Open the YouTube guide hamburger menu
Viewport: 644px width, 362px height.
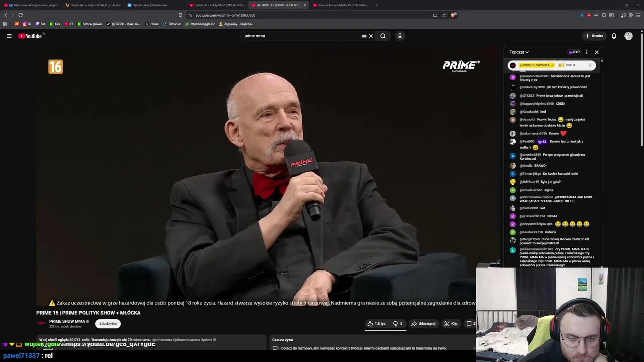pos(9,36)
